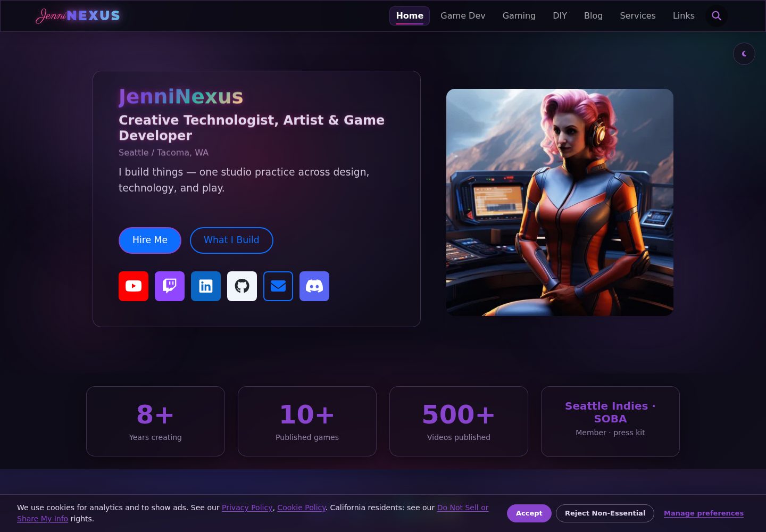
Task: Click the 'Seattle / Tacoma, WA' text
Action: tap(163, 153)
